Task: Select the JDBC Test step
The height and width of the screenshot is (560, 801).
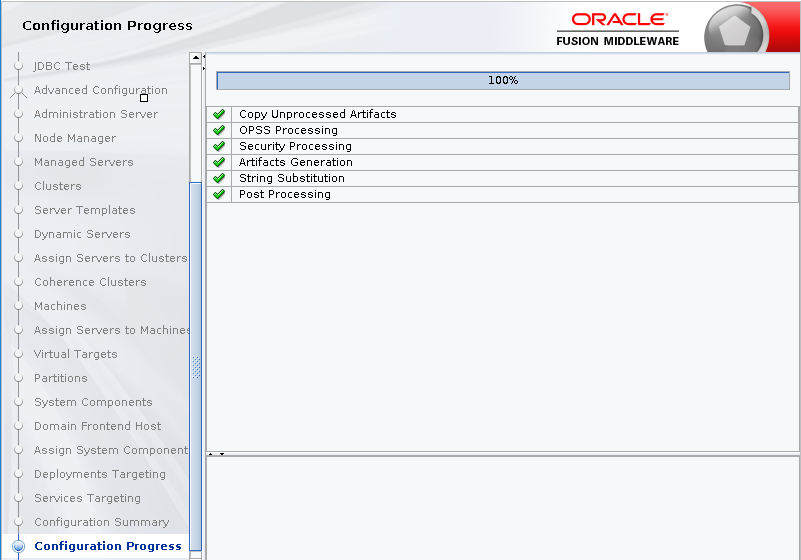Action: click(x=62, y=66)
